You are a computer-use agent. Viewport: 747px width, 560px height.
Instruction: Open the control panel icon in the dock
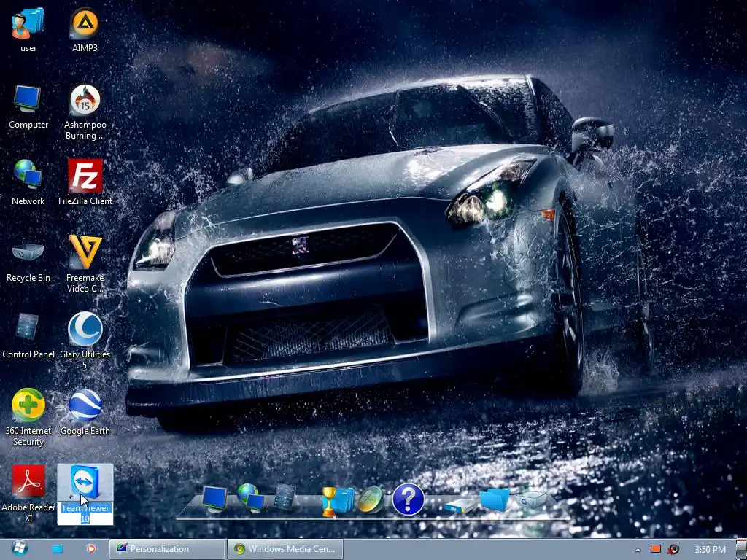(x=285, y=497)
